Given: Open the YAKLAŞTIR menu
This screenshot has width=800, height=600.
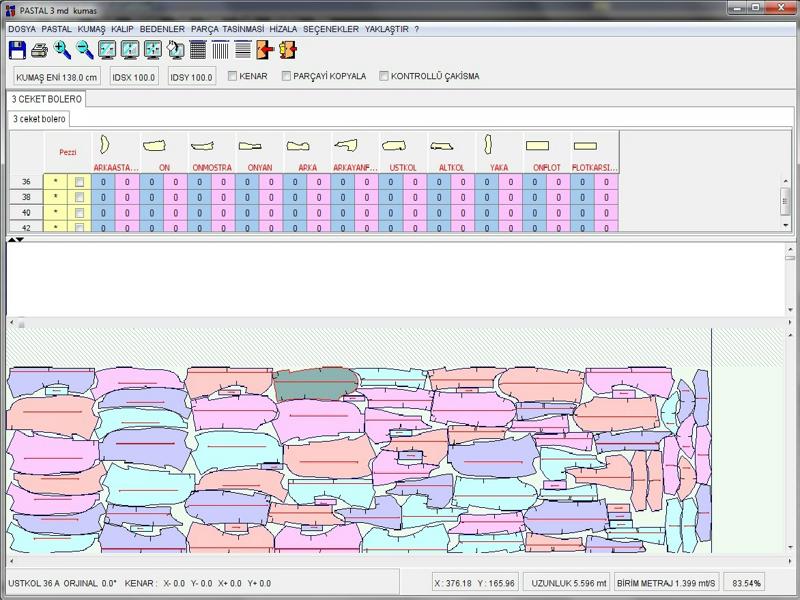Looking at the screenshot, I should pos(387,29).
